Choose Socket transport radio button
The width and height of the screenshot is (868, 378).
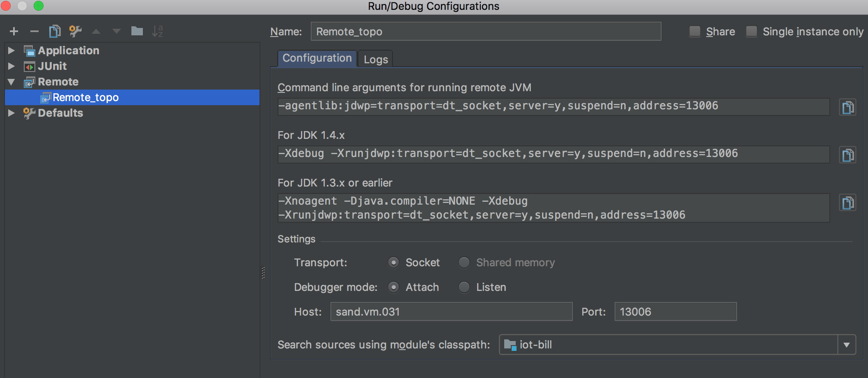393,263
